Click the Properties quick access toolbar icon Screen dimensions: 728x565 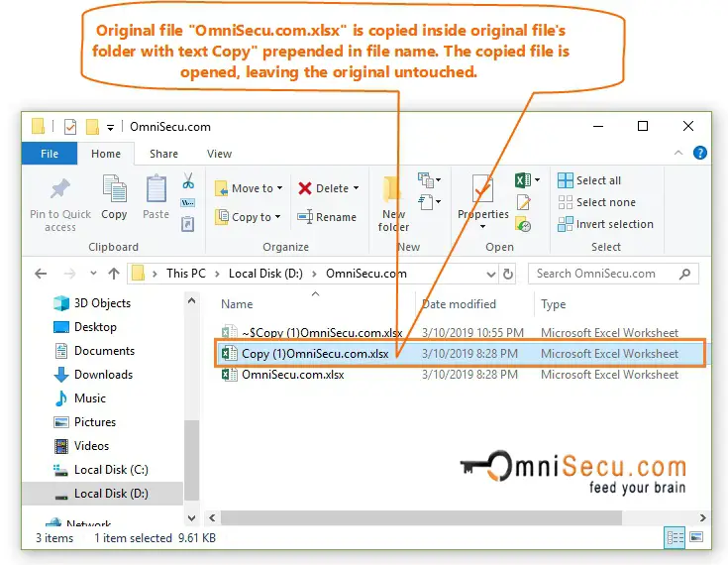pos(70,127)
